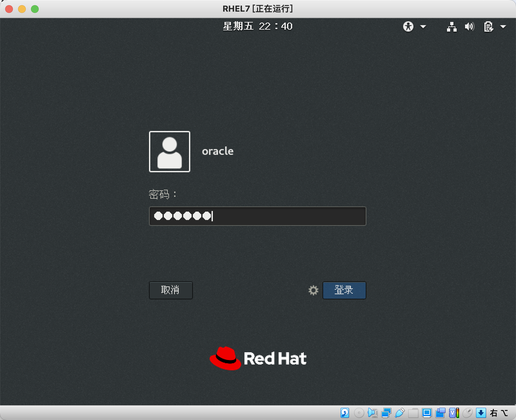Click the battery power status icon
This screenshot has height=420, width=516.
(x=489, y=26)
